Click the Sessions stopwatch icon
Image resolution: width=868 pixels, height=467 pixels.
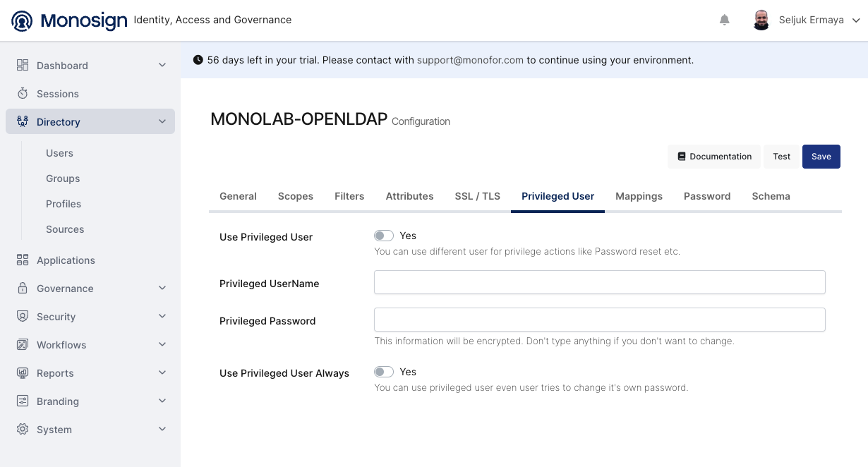point(23,94)
